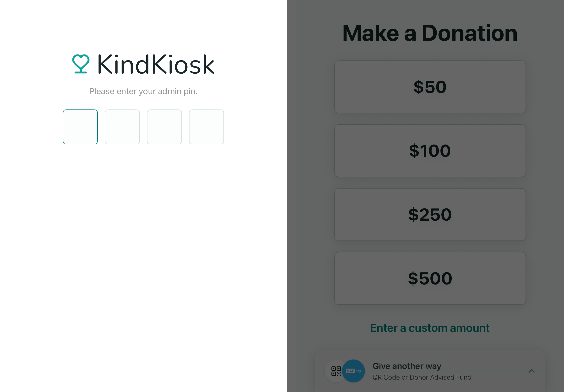Click the QR code icon
Viewport: 564px width, 392px height.
(336, 371)
